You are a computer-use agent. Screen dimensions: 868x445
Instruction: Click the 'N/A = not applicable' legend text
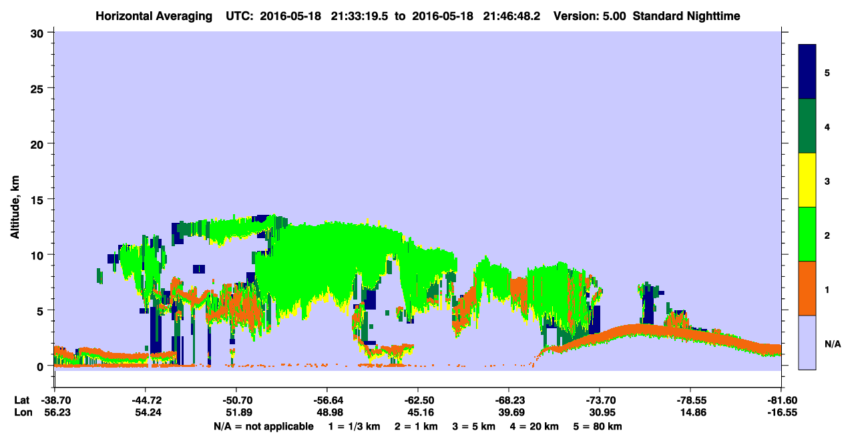[x=263, y=426]
